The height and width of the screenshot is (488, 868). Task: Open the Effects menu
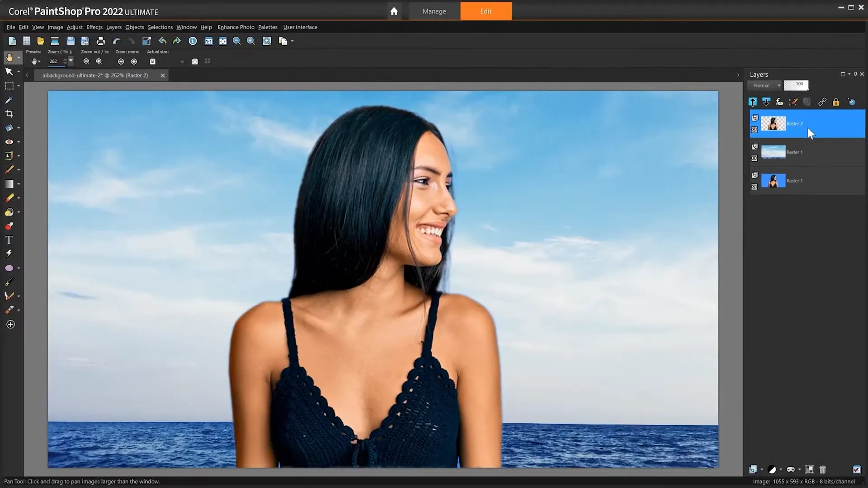click(94, 27)
